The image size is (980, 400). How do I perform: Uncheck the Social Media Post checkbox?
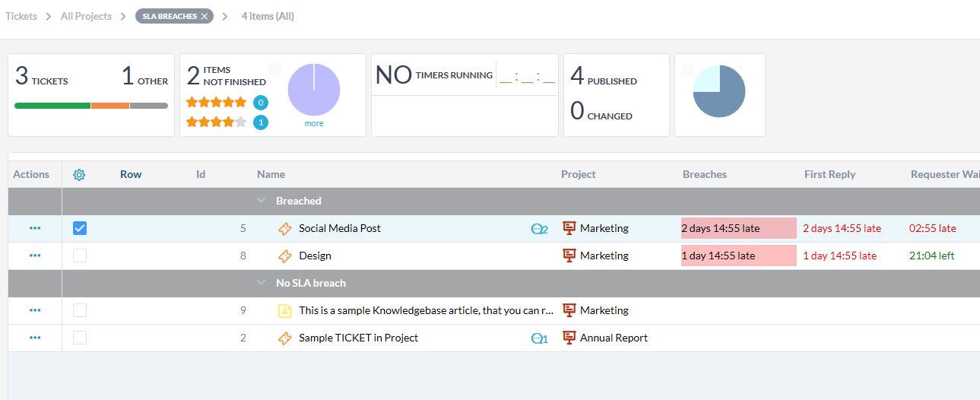[80, 228]
